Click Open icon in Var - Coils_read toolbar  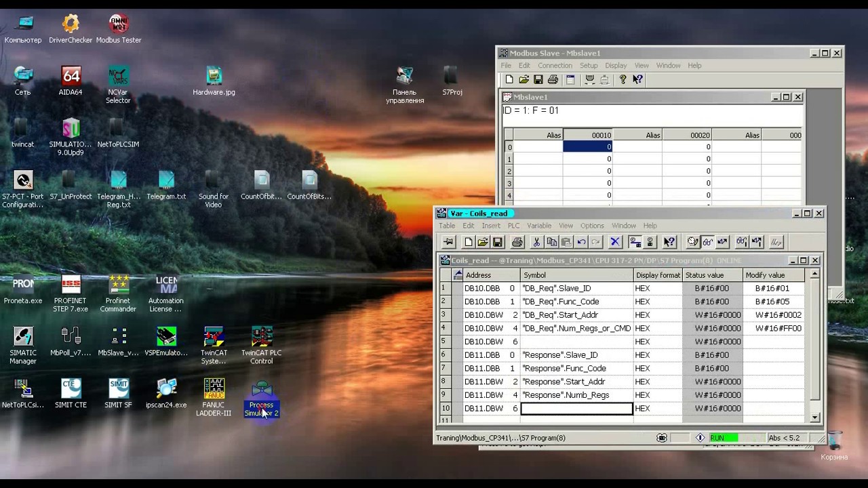click(x=483, y=242)
